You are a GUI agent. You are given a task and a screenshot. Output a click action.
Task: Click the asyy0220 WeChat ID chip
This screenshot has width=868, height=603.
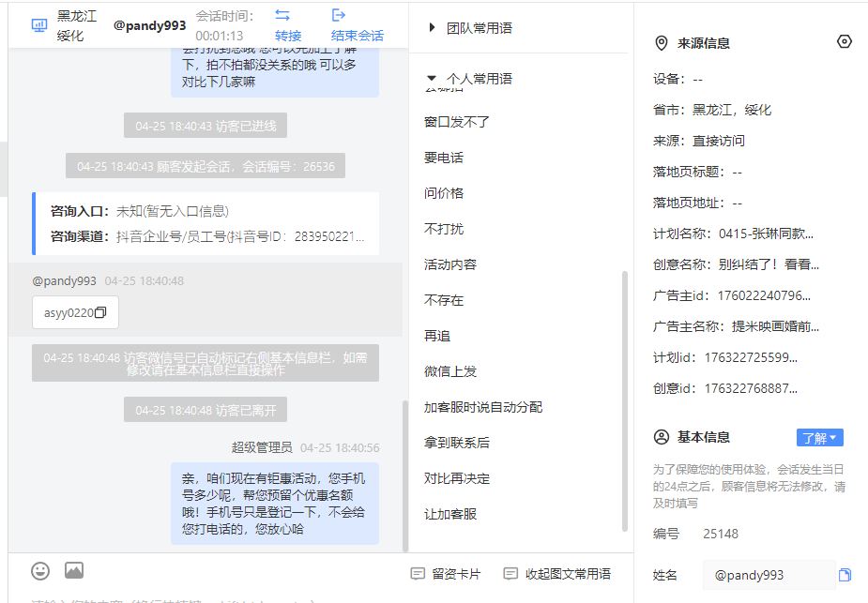[75, 312]
